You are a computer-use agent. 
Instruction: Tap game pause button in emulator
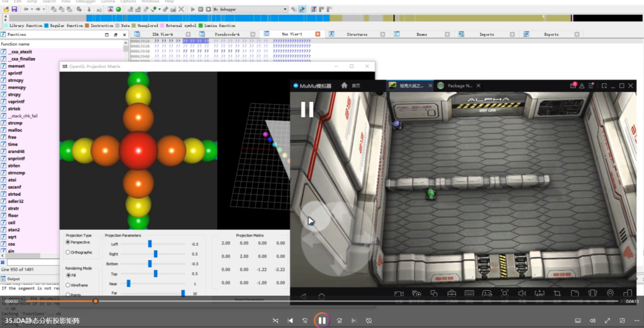point(307,110)
